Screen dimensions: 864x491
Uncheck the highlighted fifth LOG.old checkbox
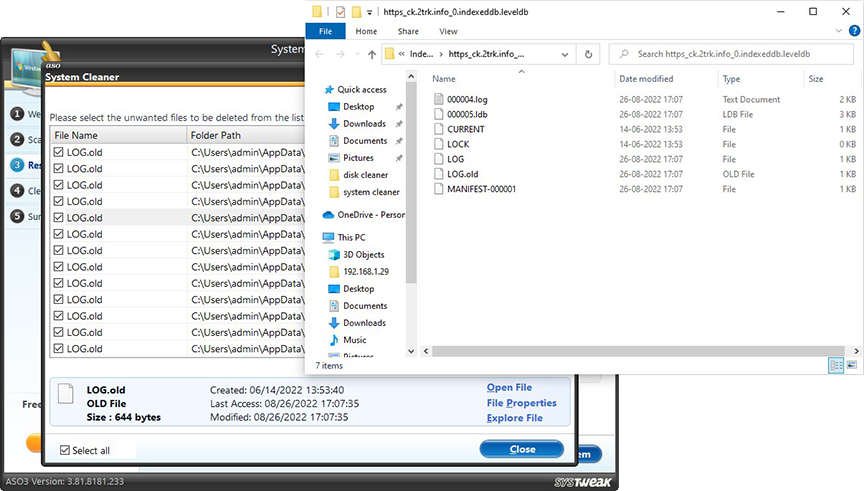[x=58, y=218]
